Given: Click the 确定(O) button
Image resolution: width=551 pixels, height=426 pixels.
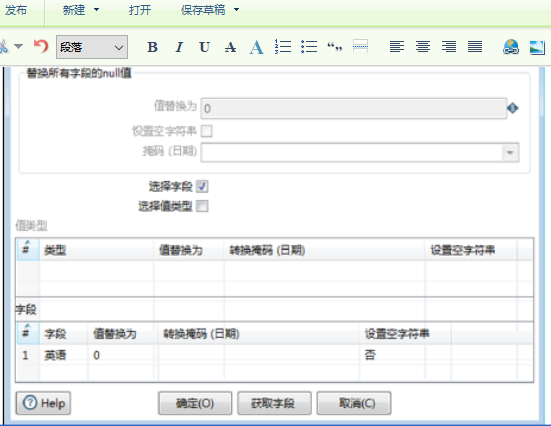Looking at the screenshot, I should (x=195, y=403).
